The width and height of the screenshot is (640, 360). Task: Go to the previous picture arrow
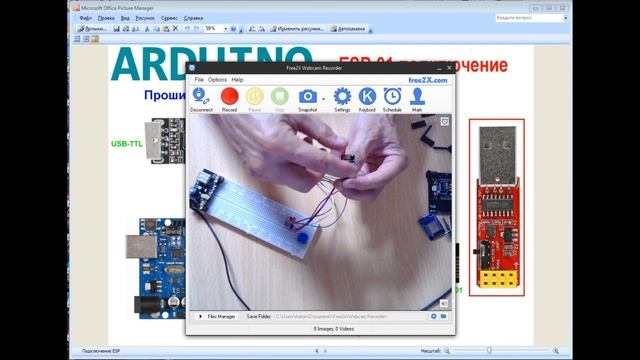pyautogui.click(x=317, y=351)
